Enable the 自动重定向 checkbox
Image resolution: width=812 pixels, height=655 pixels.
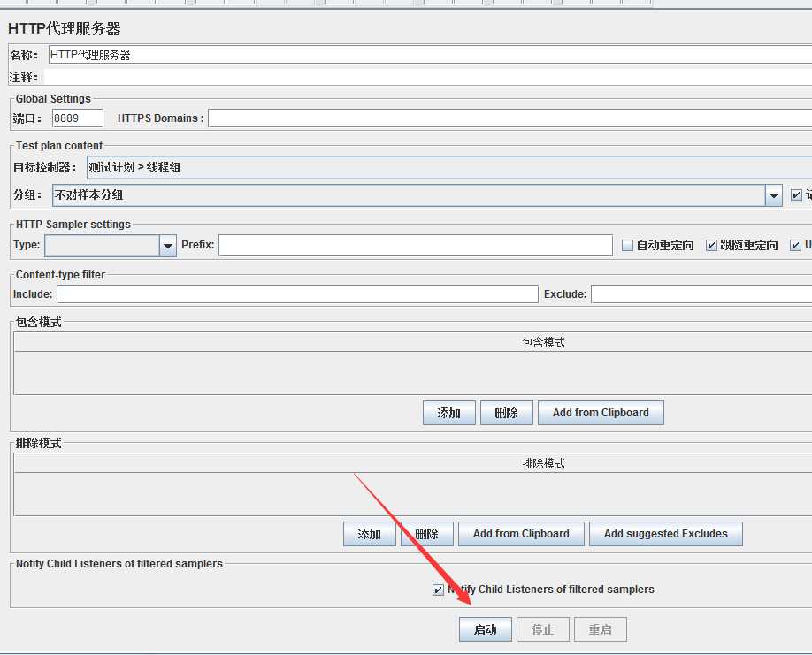click(x=627, y=245)
